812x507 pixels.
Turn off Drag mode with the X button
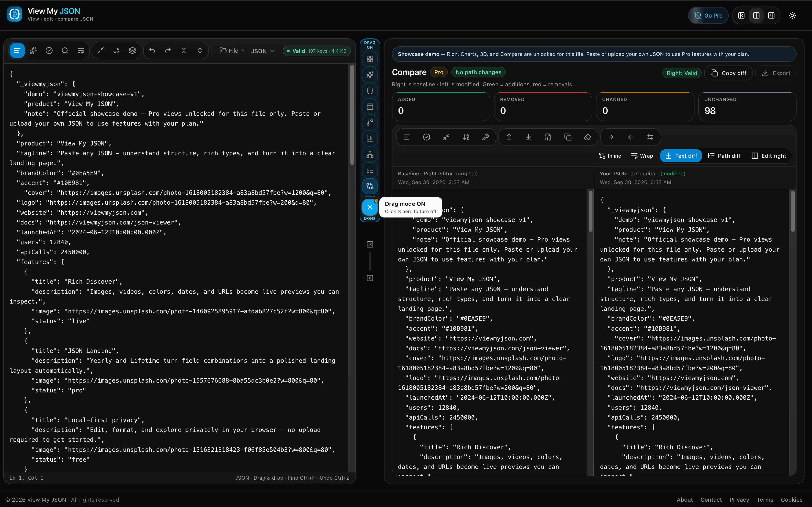(x=370, y=207)
